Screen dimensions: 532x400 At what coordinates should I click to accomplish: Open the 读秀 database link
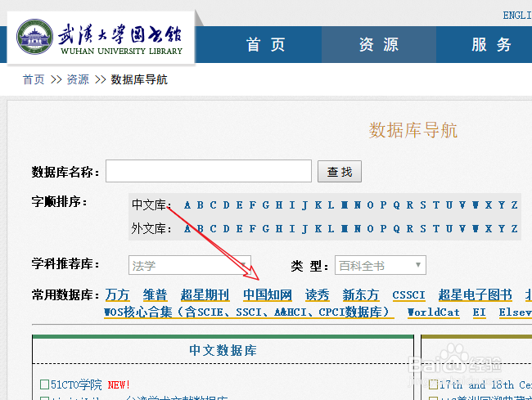(x=318, y=295)
